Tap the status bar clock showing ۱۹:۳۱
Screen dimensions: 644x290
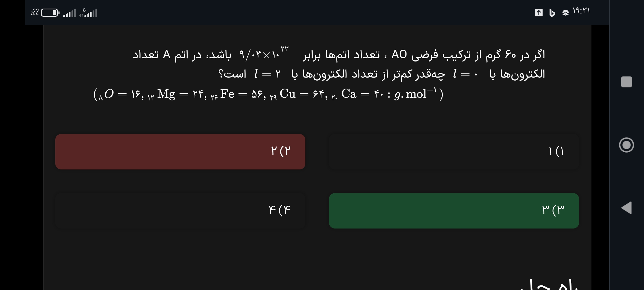(x=581, y=11)
